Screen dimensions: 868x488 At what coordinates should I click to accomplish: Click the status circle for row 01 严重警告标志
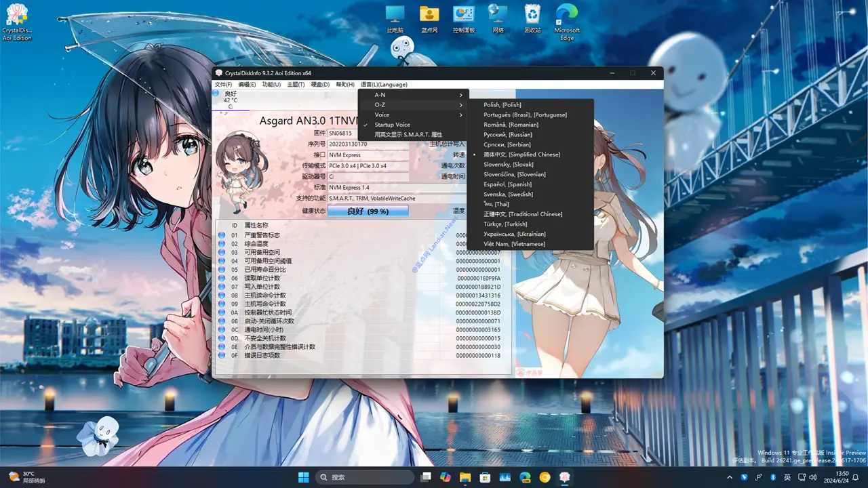click(221, 235)
